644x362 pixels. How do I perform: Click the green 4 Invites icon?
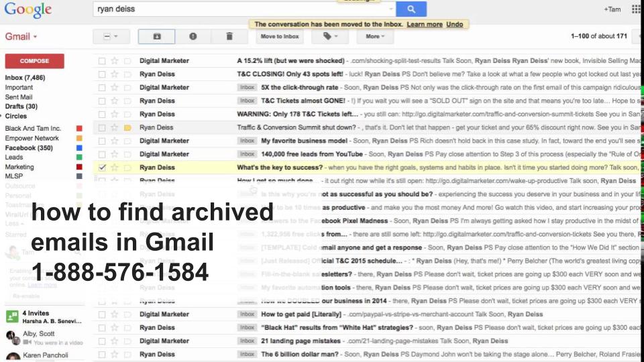pyautogui.click(x=12, y=316)
